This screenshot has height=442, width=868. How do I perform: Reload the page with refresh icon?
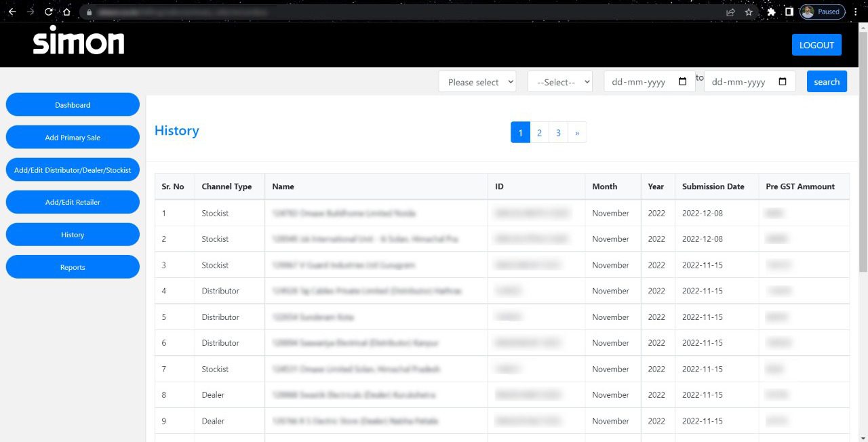(48, 12)
